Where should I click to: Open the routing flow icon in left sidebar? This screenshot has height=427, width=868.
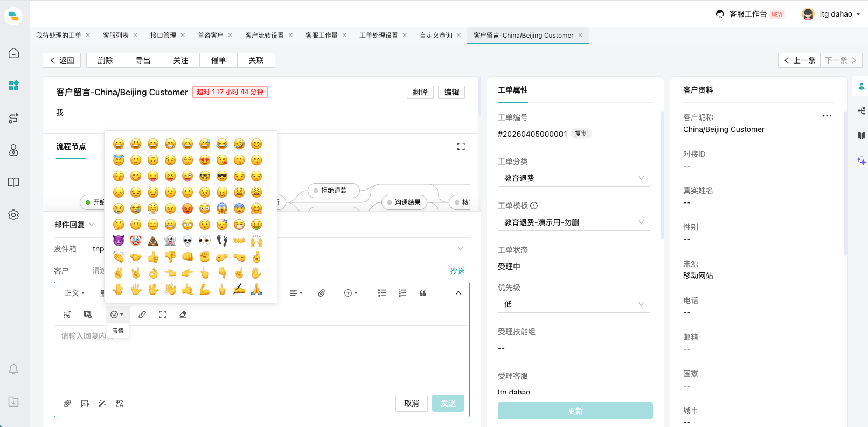[13, 118]
